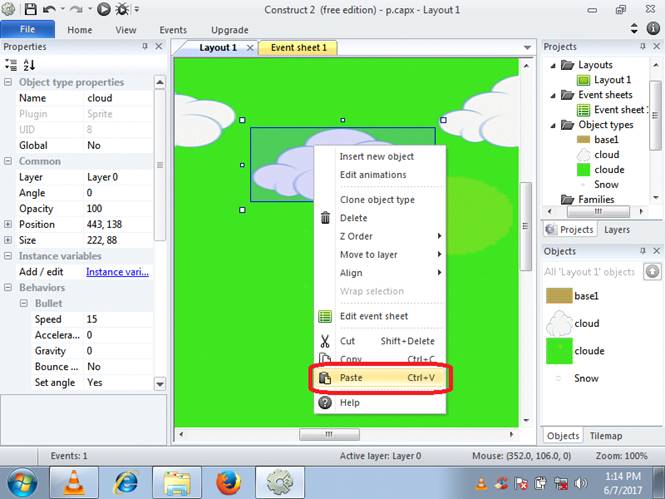Collapse the Layouts folder in Projects
The image size is (665, 499).
tap(553, 65)
